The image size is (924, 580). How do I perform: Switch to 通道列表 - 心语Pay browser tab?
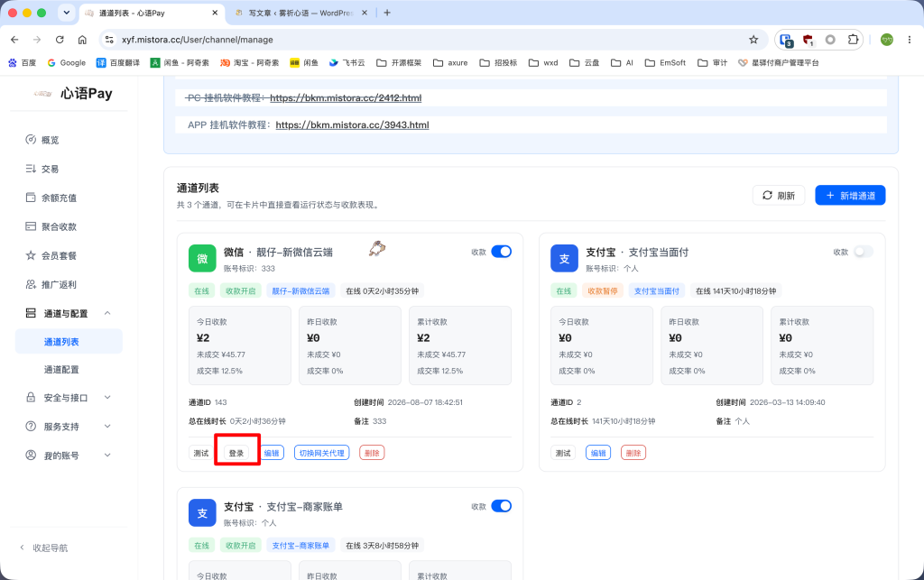coord(152,13)
